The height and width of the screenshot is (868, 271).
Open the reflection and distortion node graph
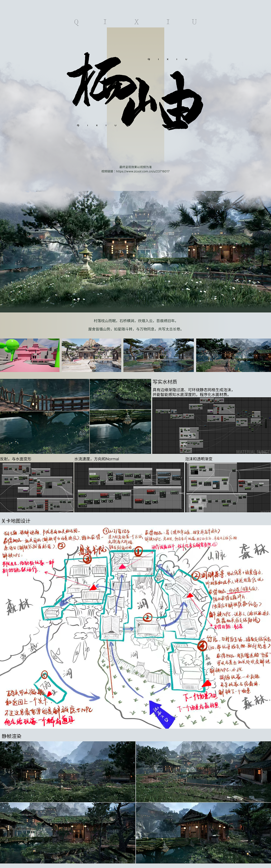point(37,487)
